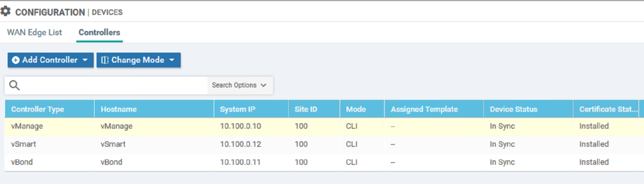The height and width of the screenshot is (184, 644).
Task: Click Site ID 100 in vManage row
Action: (x=301, y=126)
